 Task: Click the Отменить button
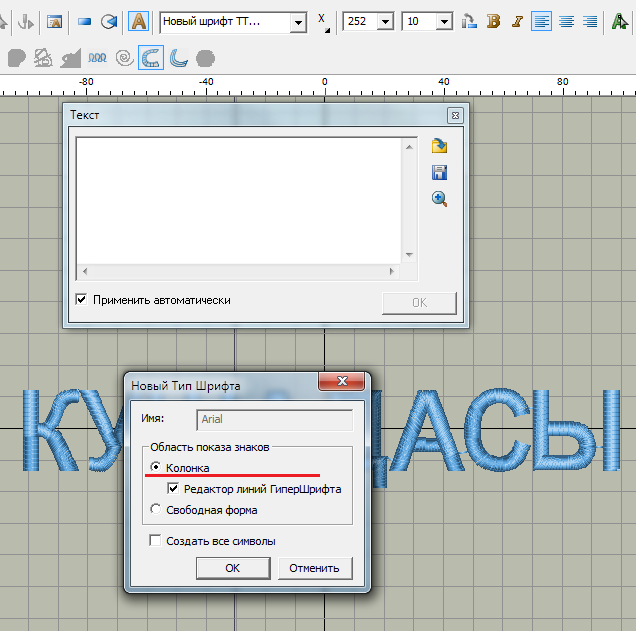coord(314,568)
